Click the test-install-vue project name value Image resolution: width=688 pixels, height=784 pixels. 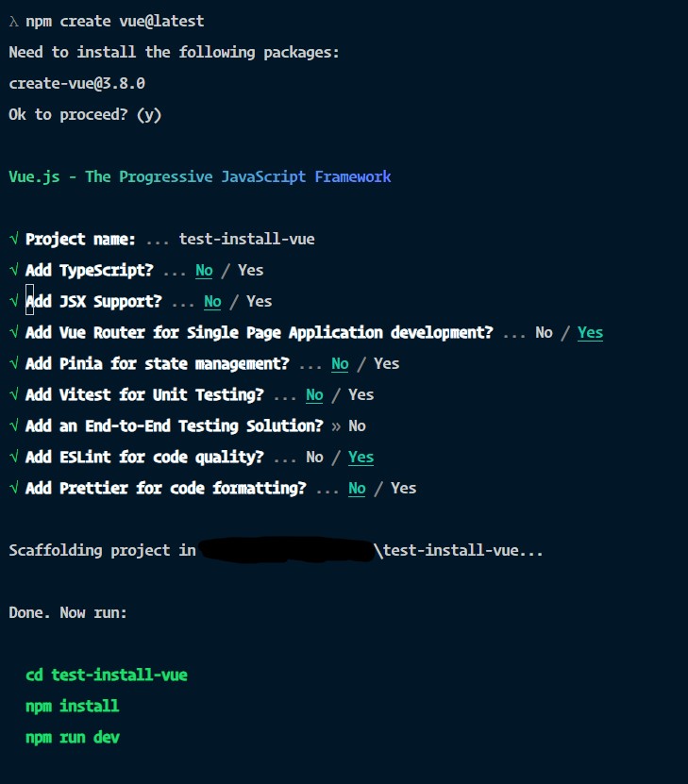pos(247,239)
